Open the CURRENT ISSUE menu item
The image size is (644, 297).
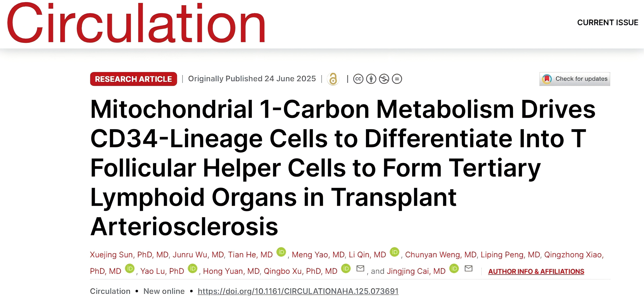click(608, 23)
